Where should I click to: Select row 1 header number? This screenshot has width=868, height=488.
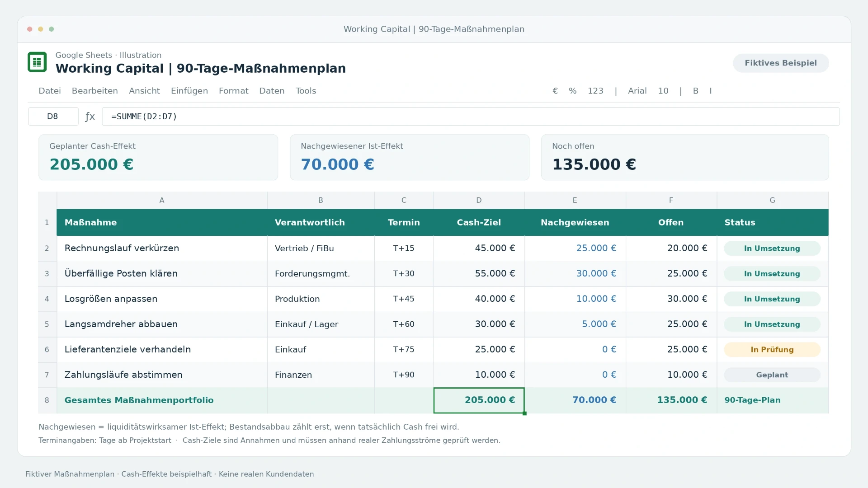47,222
